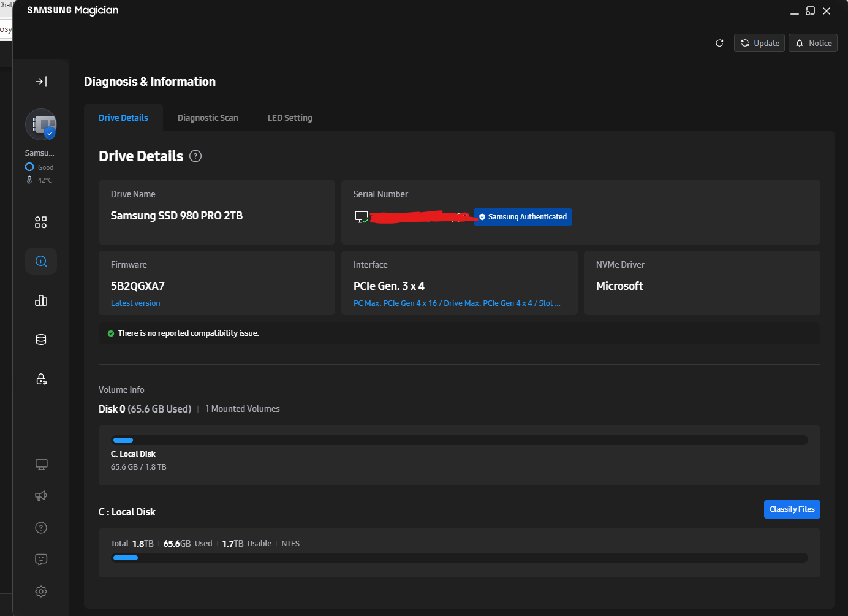Image resolution: width=848 pixels, height=616 pixels.
Task: Expand the sidebar with the arrow icon
Action: click(x=41, y=82)
